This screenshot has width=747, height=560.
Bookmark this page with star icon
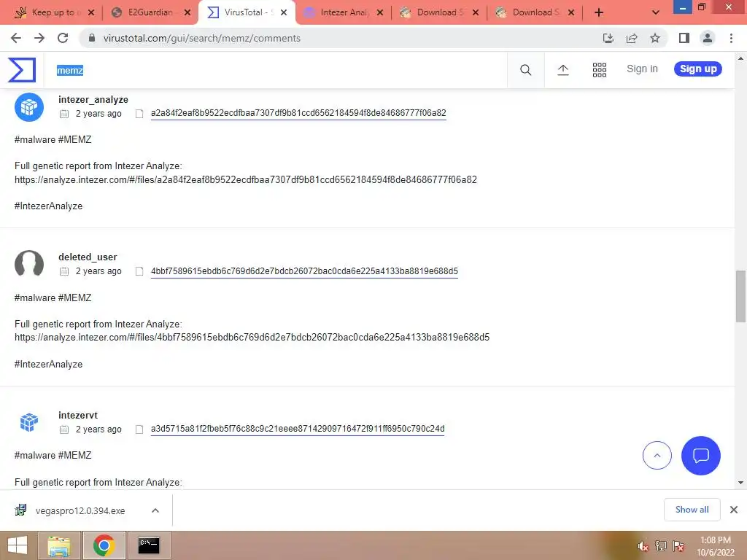pyautogui.click(x=655, y=38)
